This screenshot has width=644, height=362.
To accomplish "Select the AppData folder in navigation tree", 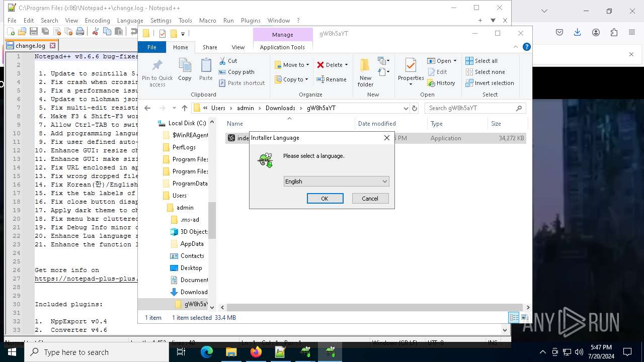I will (x=192, y=244).
